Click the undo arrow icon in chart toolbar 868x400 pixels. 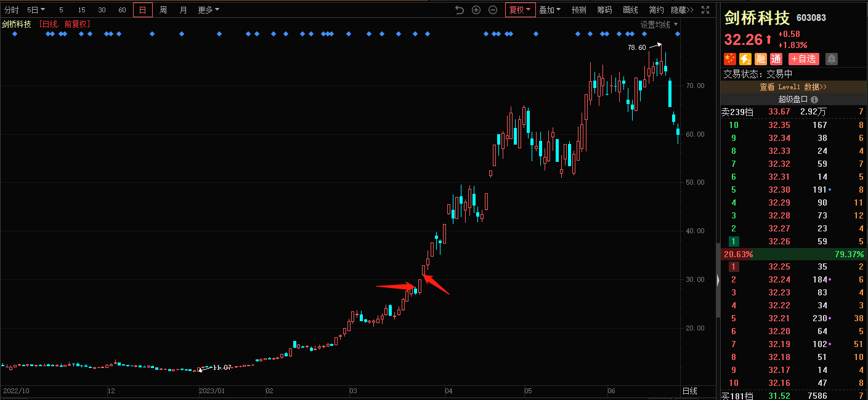pyautogui.click(x=460, y=10)
